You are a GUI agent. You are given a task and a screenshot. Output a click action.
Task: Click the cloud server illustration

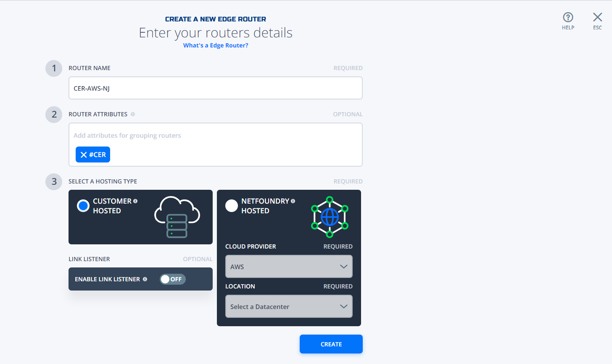click(177, 217)
